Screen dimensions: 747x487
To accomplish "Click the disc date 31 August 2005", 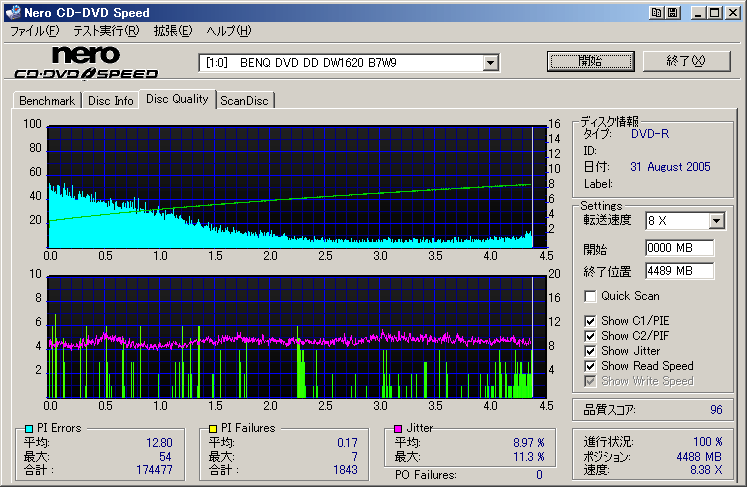I will (670, 167).
